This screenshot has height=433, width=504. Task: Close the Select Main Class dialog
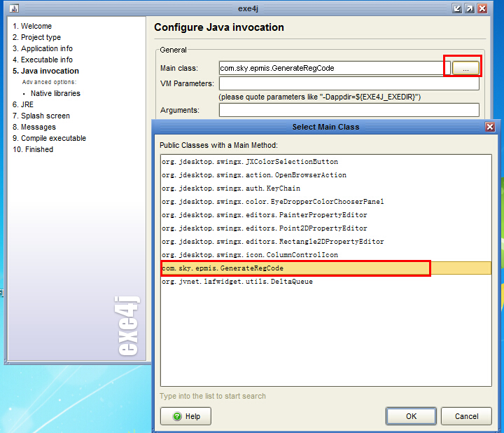[x=490, y=127]
